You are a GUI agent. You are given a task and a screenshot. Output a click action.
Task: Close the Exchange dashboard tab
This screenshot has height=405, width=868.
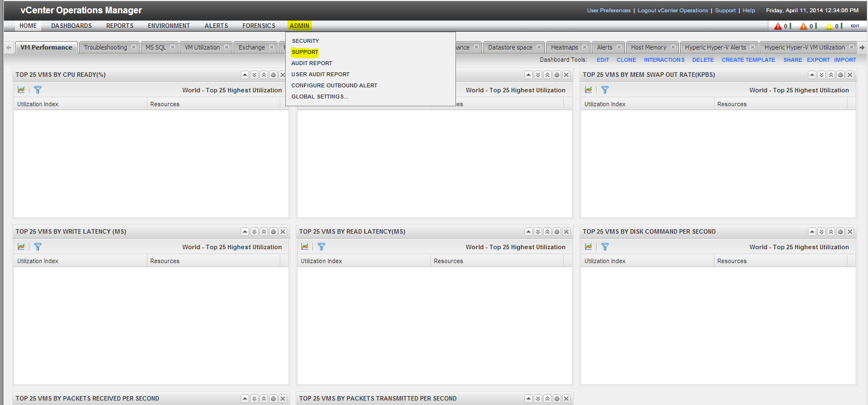pyautogui.click(x=272, y=47)
